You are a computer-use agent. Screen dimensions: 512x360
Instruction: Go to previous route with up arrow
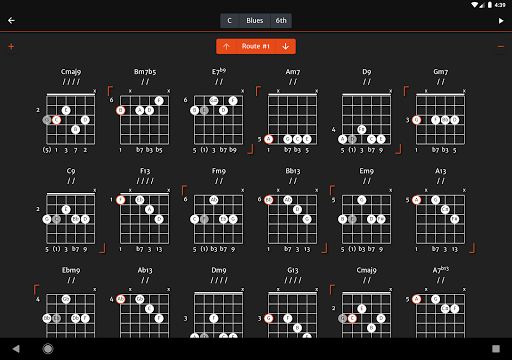226,46
